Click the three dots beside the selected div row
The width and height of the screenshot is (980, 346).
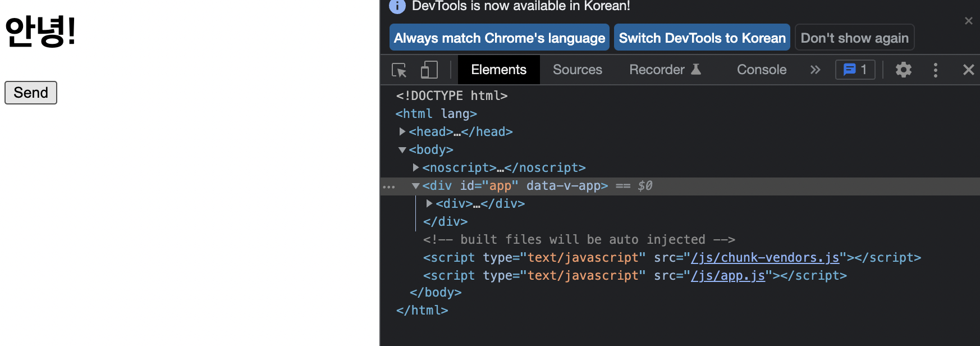pos(389,186)
